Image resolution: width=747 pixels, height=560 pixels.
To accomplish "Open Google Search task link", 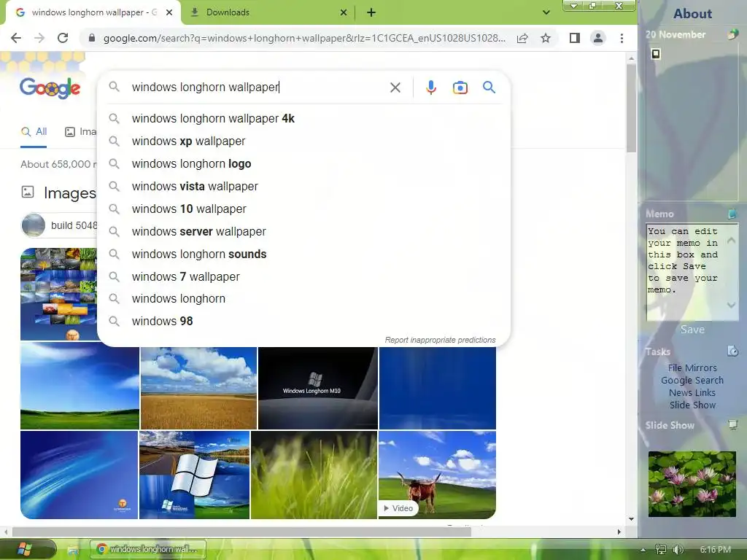I will [692, 380].
